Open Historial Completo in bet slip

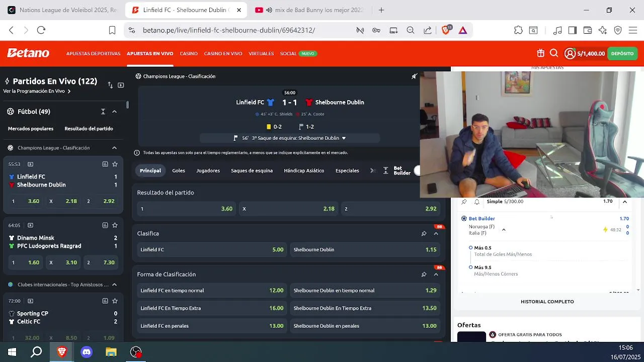[x=547, y=302]
